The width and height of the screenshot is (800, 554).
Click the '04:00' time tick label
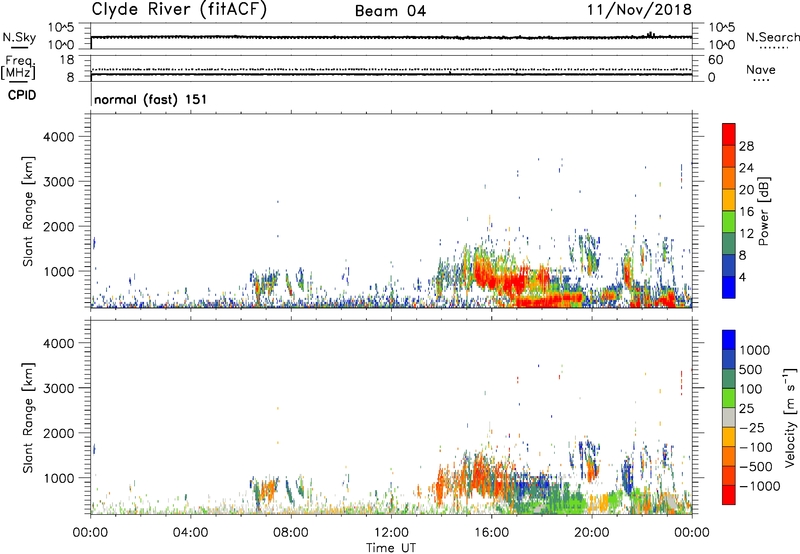190,533
